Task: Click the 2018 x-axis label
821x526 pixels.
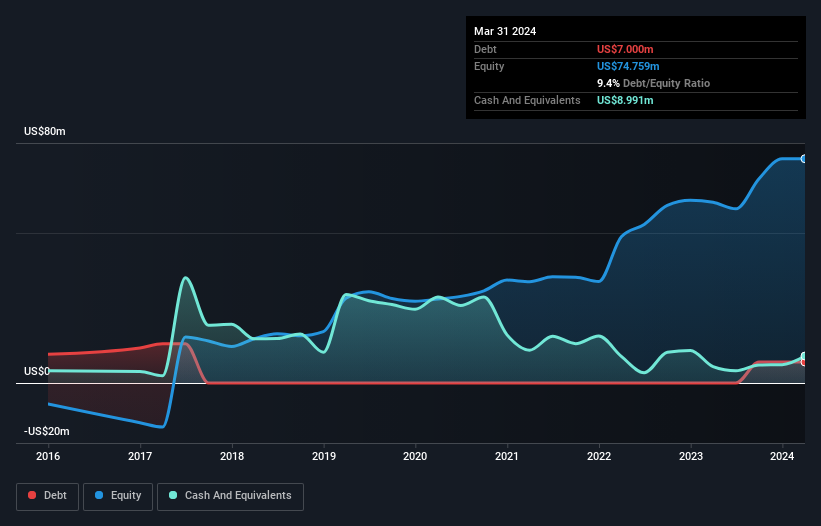Action: click(232, 456)
